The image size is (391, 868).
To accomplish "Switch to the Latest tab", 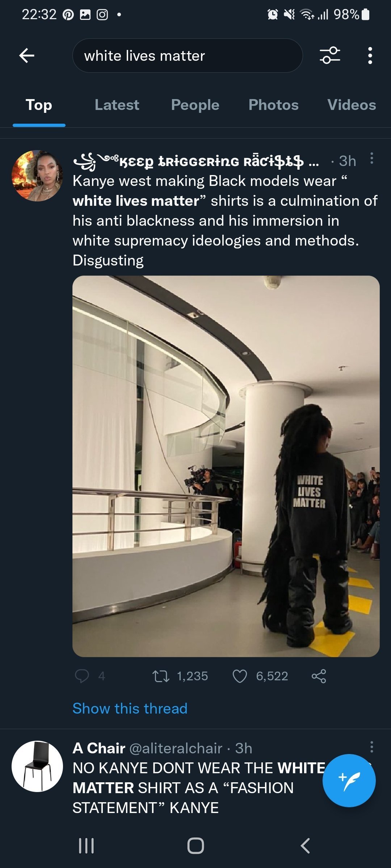I will [x=117, y=105].
